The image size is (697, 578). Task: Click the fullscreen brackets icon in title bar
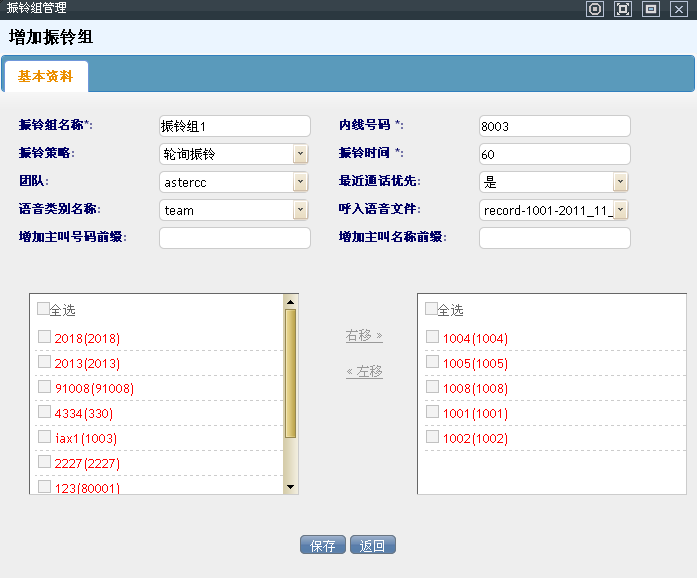[x=623, y=9]
